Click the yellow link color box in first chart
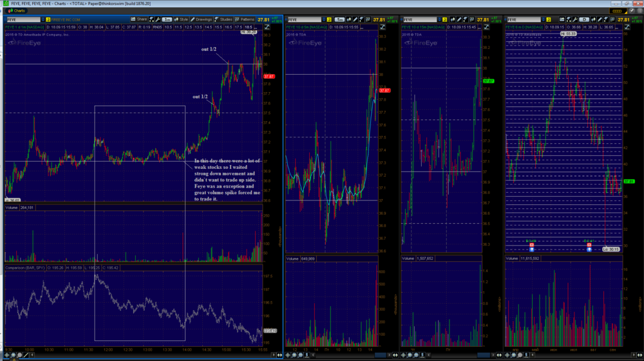Screen dimensions: 644x361 tap(48, 20)
